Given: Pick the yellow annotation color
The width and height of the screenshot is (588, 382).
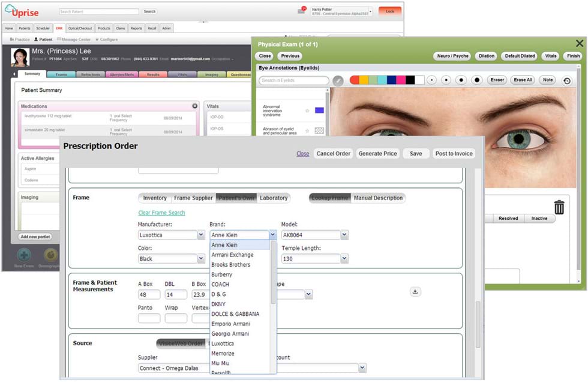Looking at the screenshot, I should (x=364, y=80).
